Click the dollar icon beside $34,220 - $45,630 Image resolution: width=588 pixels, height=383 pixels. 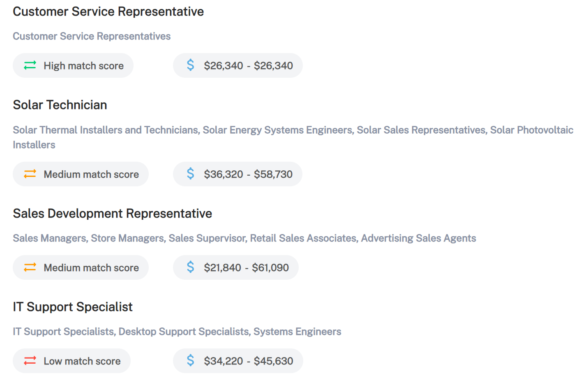point(190,360)
